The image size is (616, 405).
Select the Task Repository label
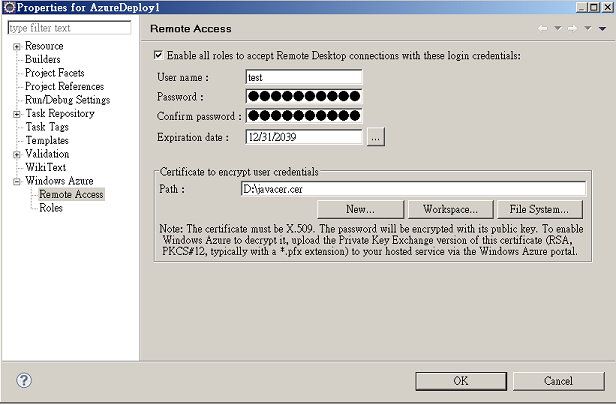[60, 114]
